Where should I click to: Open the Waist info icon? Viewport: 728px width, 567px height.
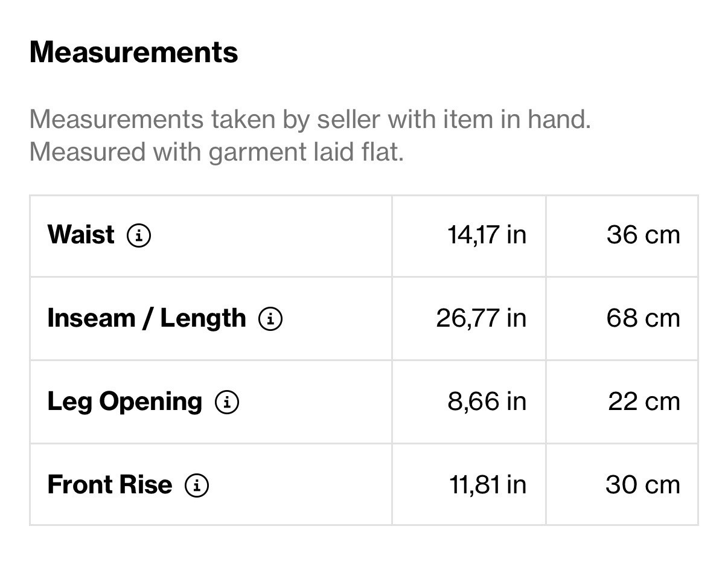click(139, 235)
